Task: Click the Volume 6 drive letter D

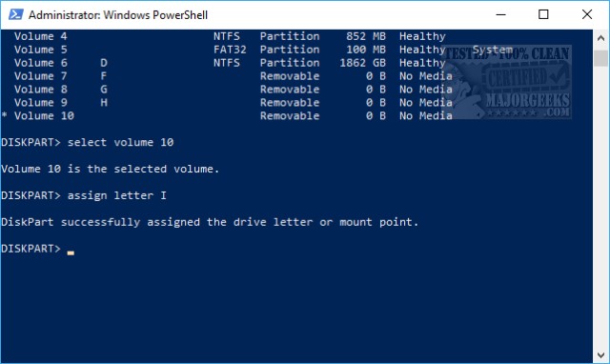Action: [104, 63]
